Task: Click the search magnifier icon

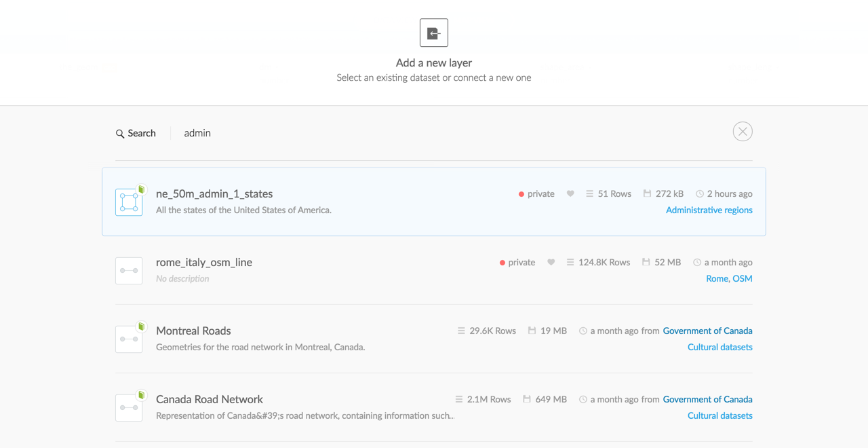Action: (119, 133)
